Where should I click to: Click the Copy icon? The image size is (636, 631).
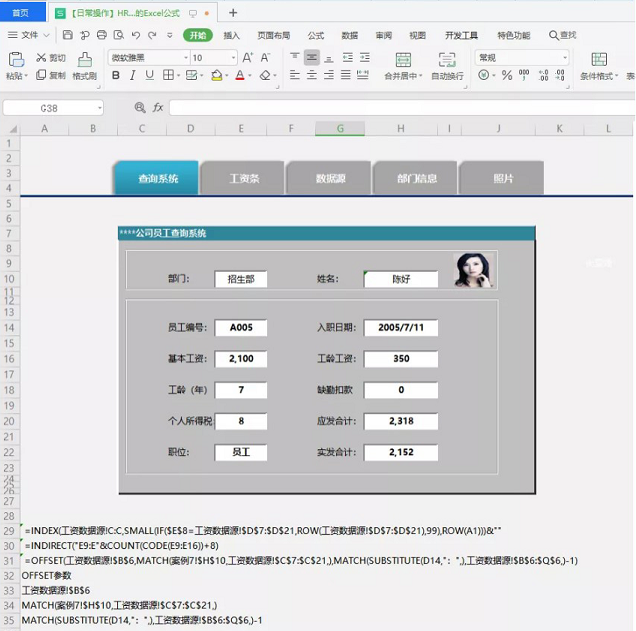[41, 75]
